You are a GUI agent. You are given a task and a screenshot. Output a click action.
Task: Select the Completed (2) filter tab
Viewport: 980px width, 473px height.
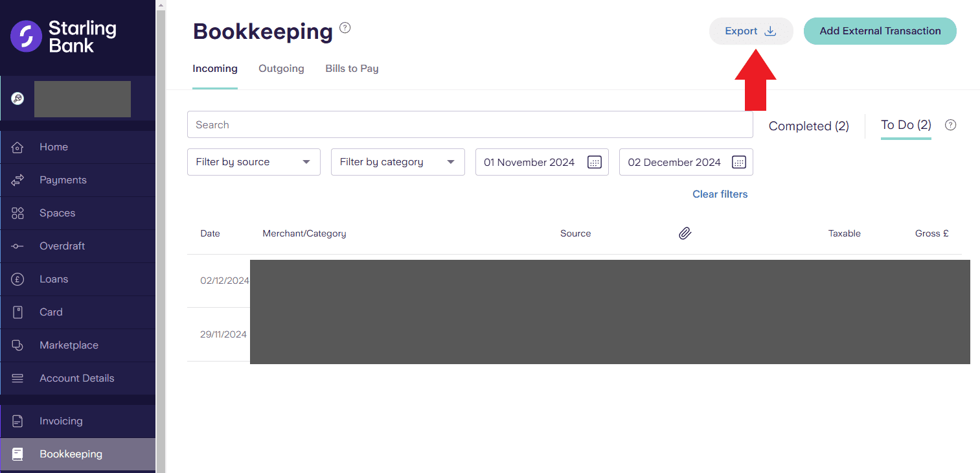(808, 126)
